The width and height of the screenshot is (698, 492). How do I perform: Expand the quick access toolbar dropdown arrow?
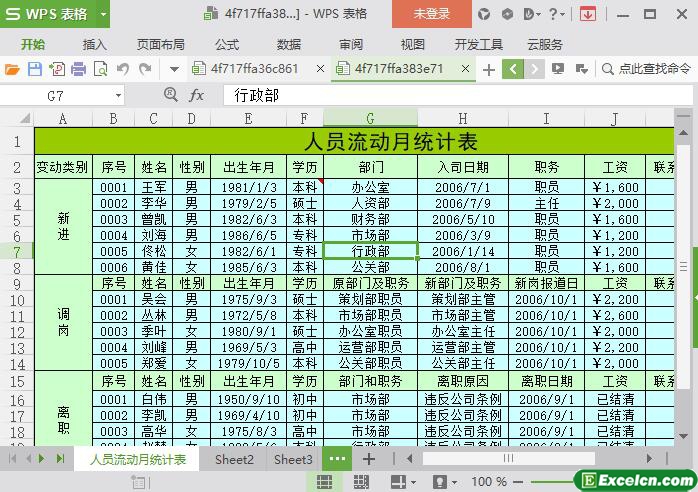click(x=174, y=69)
